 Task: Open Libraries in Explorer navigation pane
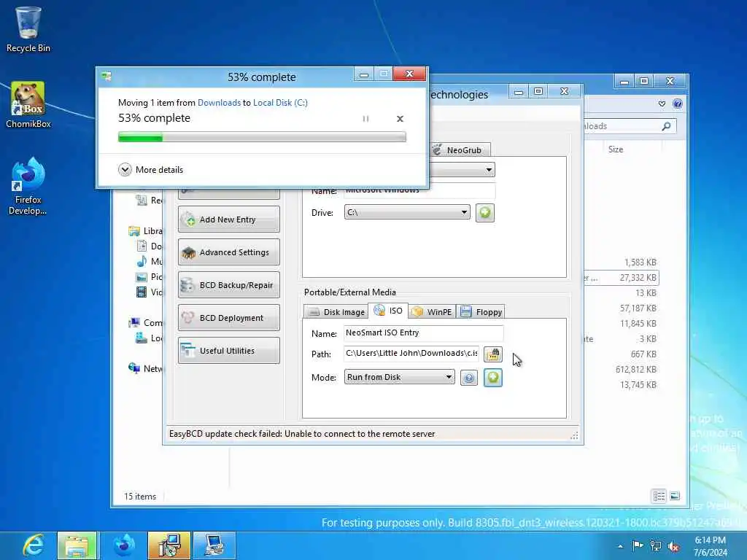pyautogui.click(x=146, y=231)
